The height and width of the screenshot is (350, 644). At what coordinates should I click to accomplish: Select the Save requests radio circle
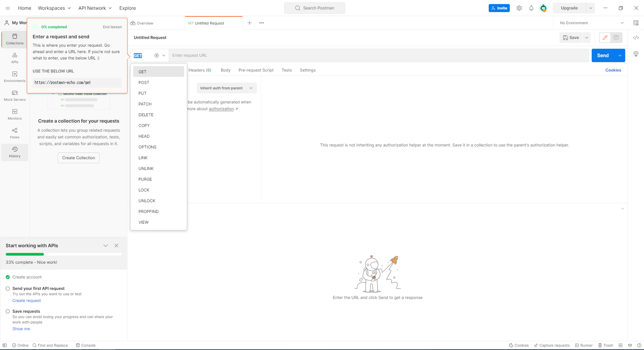[x=8, y=311]
